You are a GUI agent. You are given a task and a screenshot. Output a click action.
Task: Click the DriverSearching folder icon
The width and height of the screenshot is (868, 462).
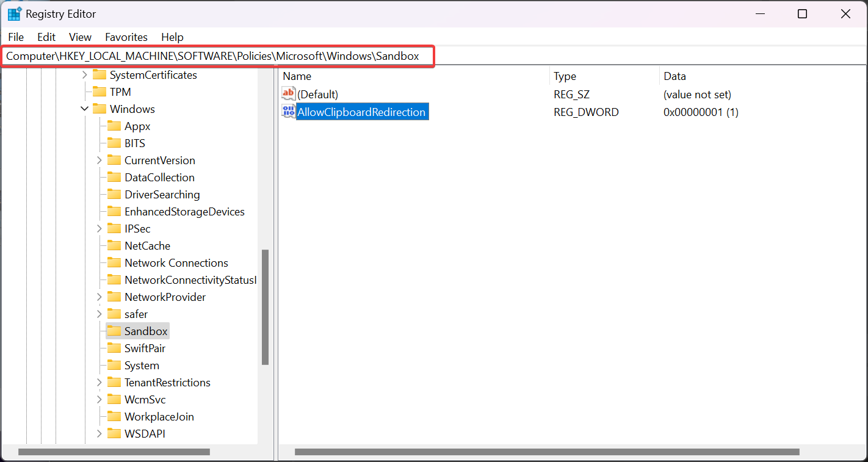click(x=114, y=195)
